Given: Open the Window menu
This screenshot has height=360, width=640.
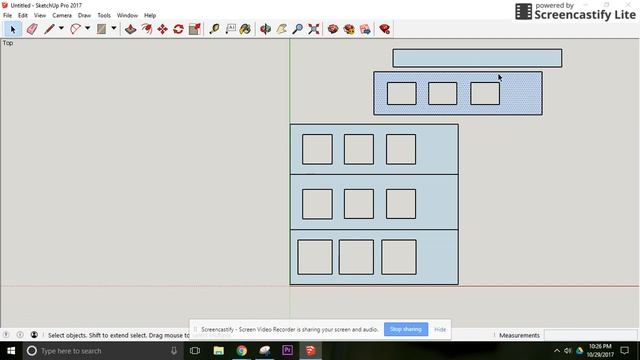Looking at the screenshot, I should [127, 15].
